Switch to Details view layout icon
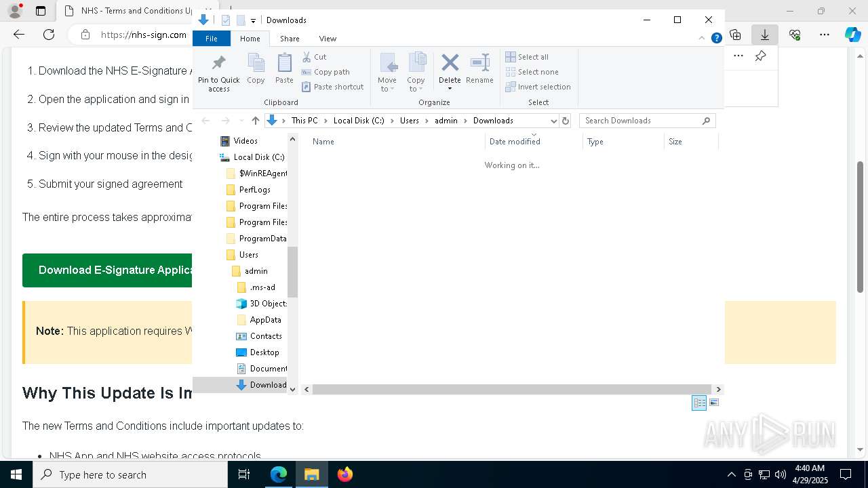This screenshot has width=868, height=488. 699,403
